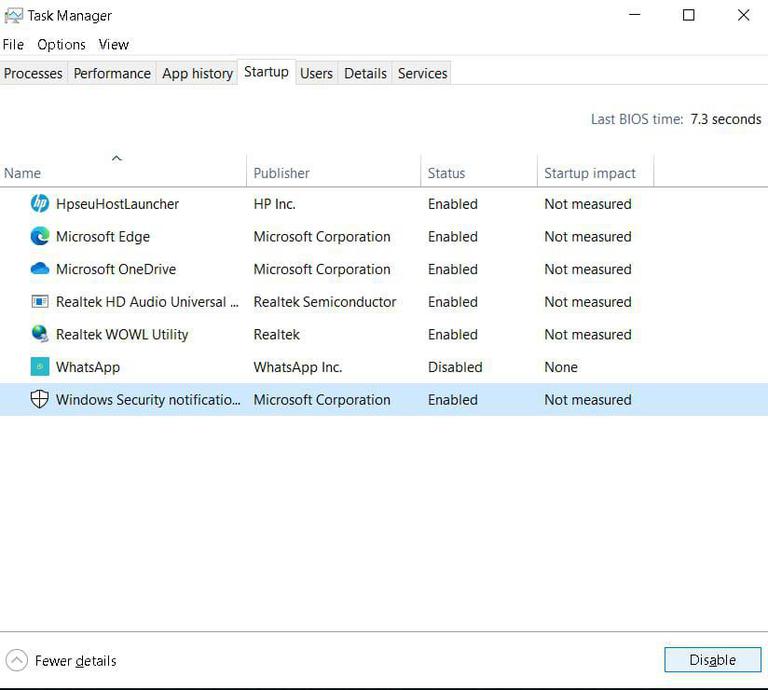The width and height of the screenshot is (768, 690).
Task: Minimize the Task Manager window
Action: pos(635,15)
